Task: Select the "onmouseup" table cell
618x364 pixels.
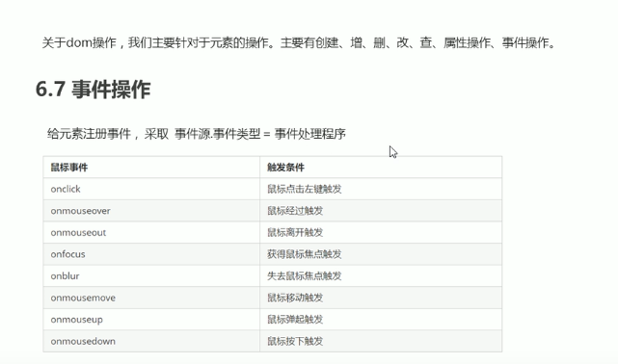Action: click(151, 319)
